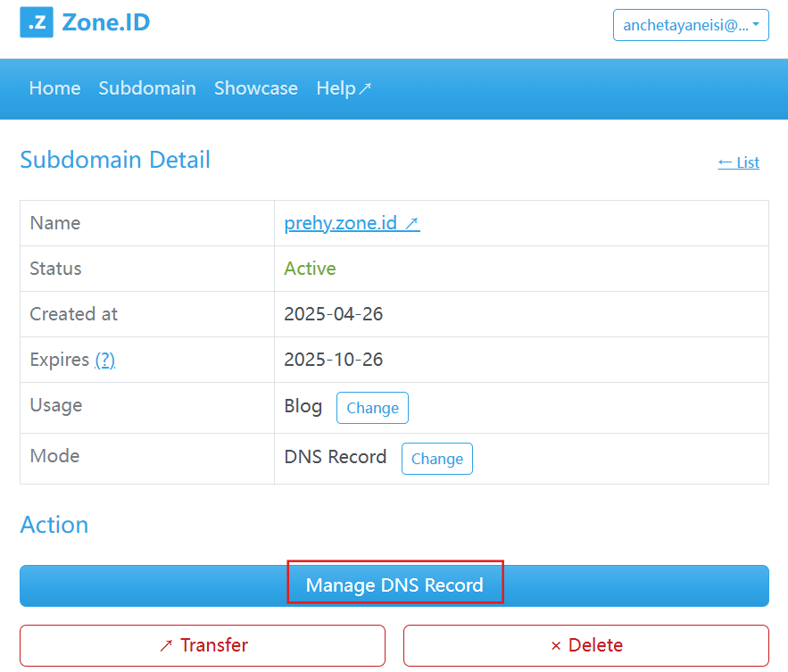Click the .Z square logo icon
Screen dimensions: 788x672
click(37, 22)
